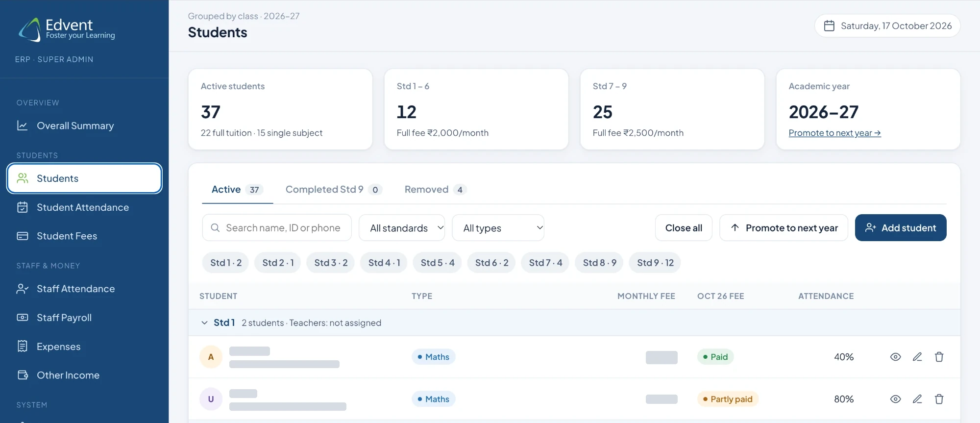The width and height of the screenshot is (980, 423).
Task: Click the edit pencil for student A
Action: coord(917,357)
